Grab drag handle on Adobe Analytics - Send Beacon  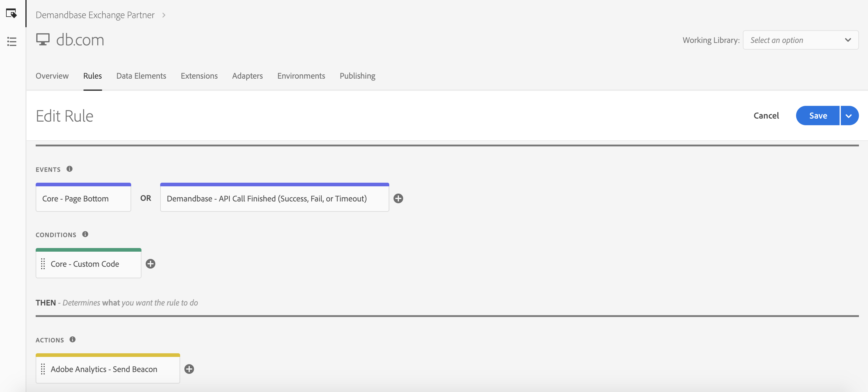pyautogui.click(x=43, y=369)
